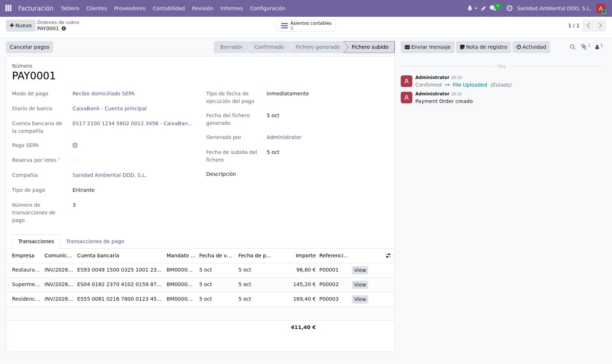Open the Configuración menu

[x=268, y=8]
